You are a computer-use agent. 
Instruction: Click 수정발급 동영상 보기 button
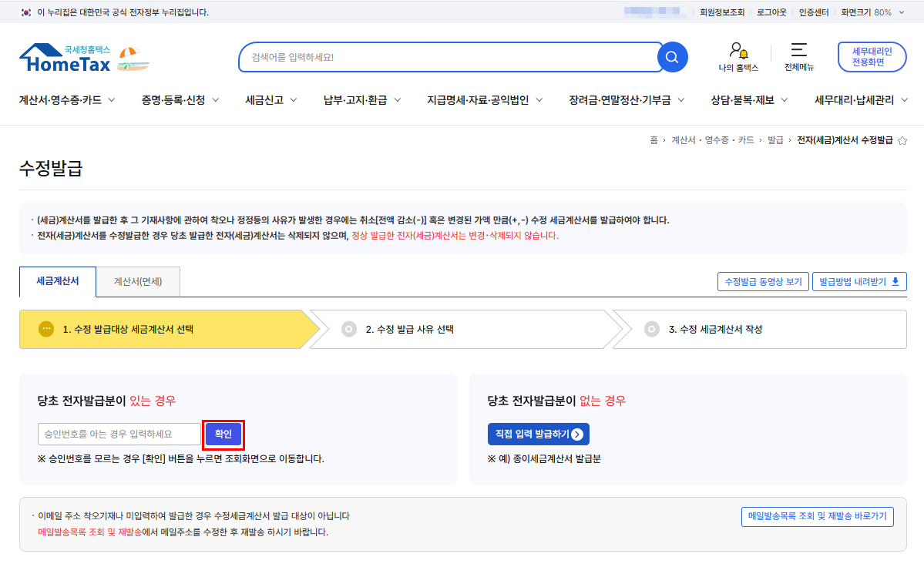[763, 281]
